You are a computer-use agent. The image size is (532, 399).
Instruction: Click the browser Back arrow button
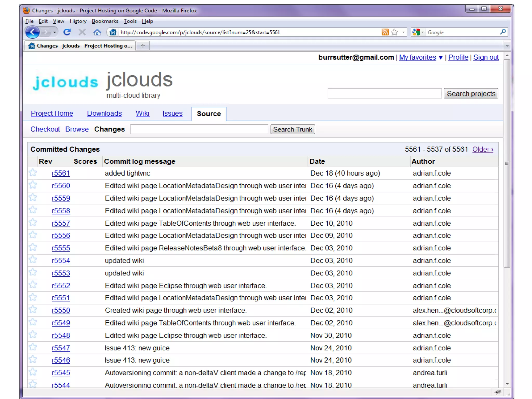click(32, 32)
